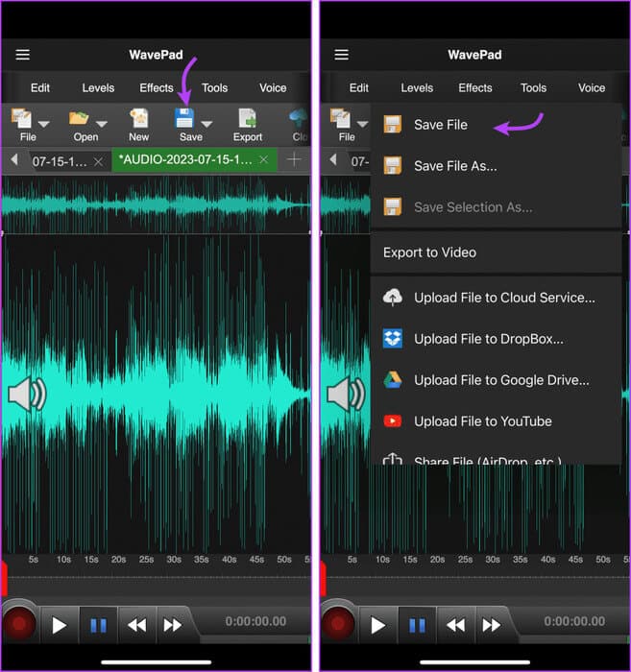Choose Save File As... menu option
The width and height of the screenshot is (631, 672).
(x=496, y=166)
